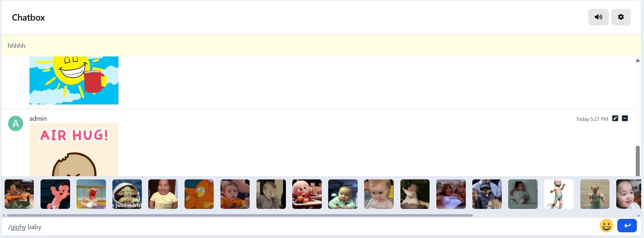Viewport: 644px width, 238px height.
Task: Select the baby in yellow shirt GIF
Action: point(163,194)
